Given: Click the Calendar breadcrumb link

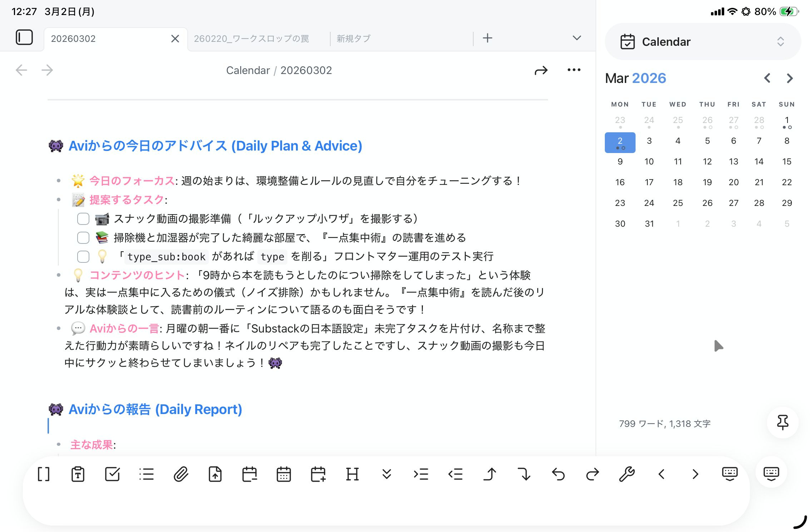Looking at the screenshot, I should pos(248,70).
